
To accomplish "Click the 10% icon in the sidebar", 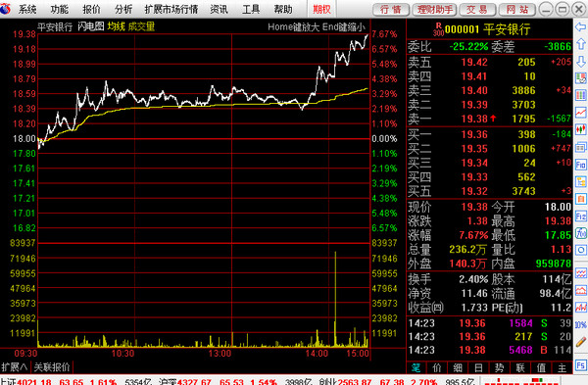I will coord(580,324).
